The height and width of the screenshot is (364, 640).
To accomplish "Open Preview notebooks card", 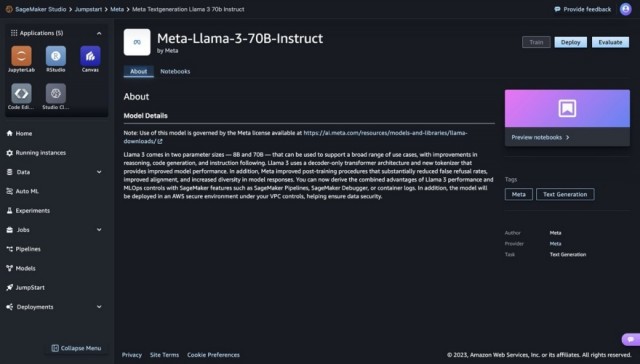I will (x=567, y=118).
